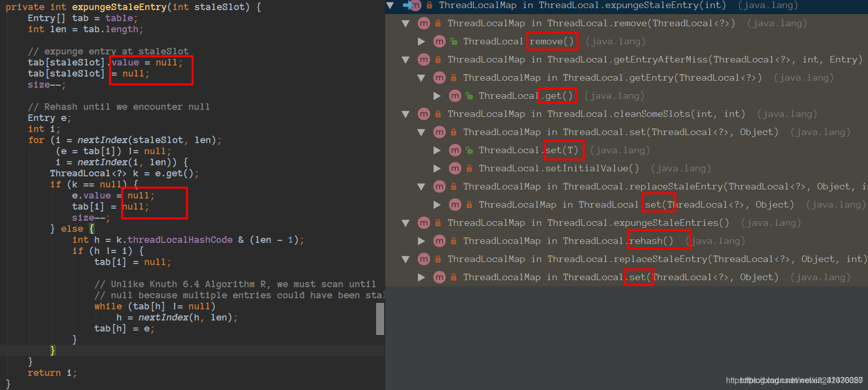Image resolution: width=868 pixels, height=390 pixels.
Task: Click method icon of ThreadLocal.remove(ThreadLocal<?>) row
Action: coord(424,23)
